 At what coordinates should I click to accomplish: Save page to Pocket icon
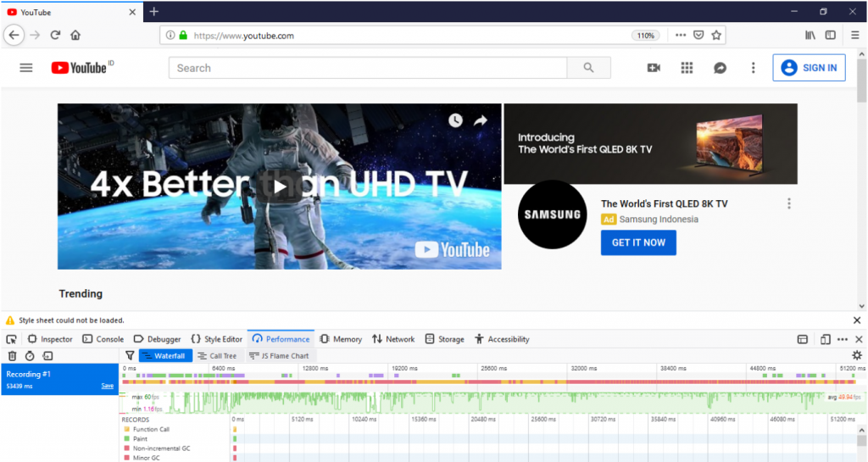pyautogui.click(x=698, y=35)
